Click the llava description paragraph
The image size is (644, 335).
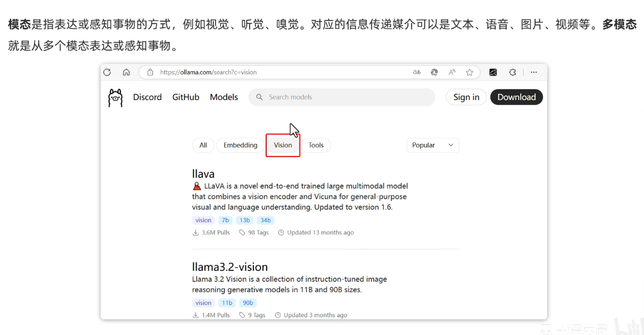point(300,197)
